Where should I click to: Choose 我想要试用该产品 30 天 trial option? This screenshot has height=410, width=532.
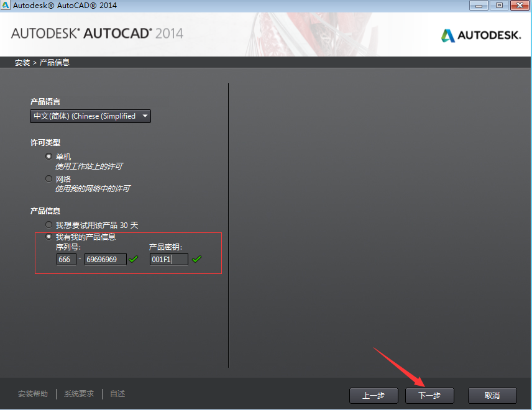[x=49, y=225]
